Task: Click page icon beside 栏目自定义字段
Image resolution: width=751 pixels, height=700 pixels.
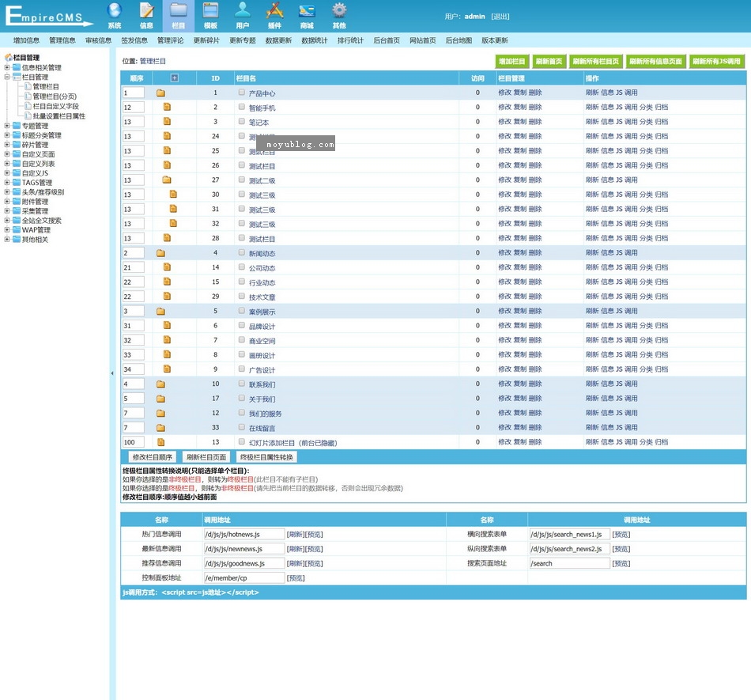Action: click(x=28, y=106)
